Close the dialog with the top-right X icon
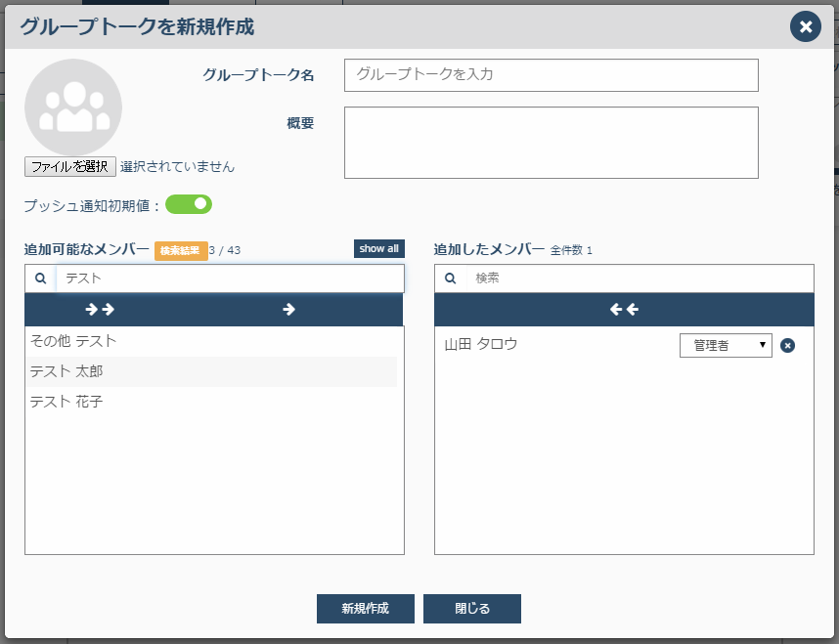This screenshot has height=644, width=839. [806, 26]
